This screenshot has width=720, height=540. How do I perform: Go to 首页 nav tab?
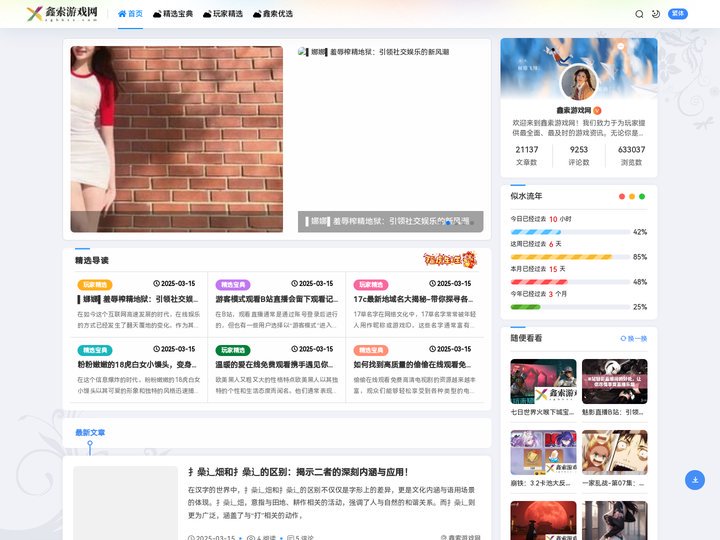pos(130,14)
